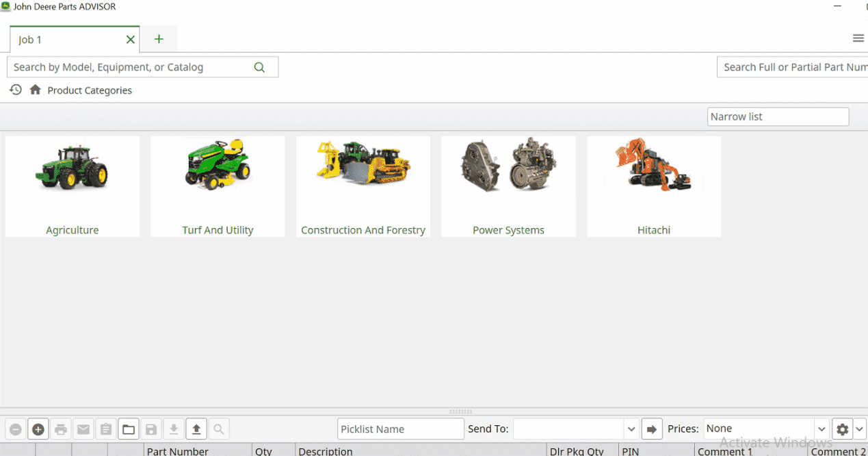
Task: Click the Qty column header
Action: (274, 450)
